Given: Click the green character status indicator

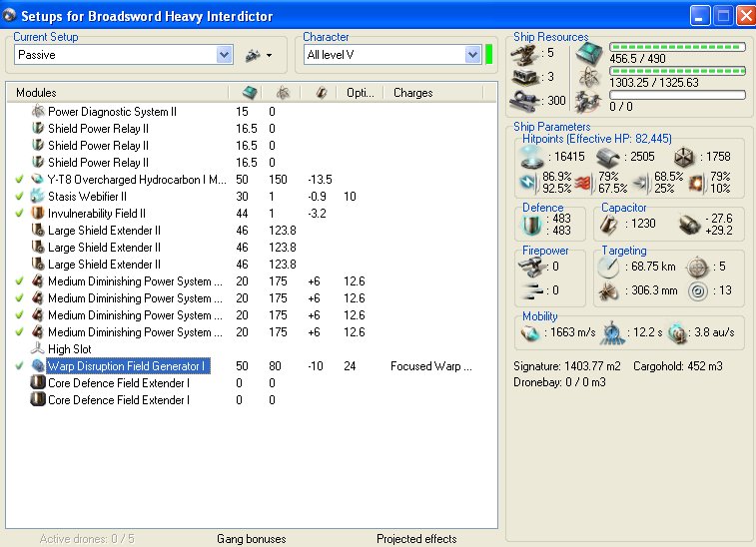Looking at the screenshot, I should tap(489, 55).
